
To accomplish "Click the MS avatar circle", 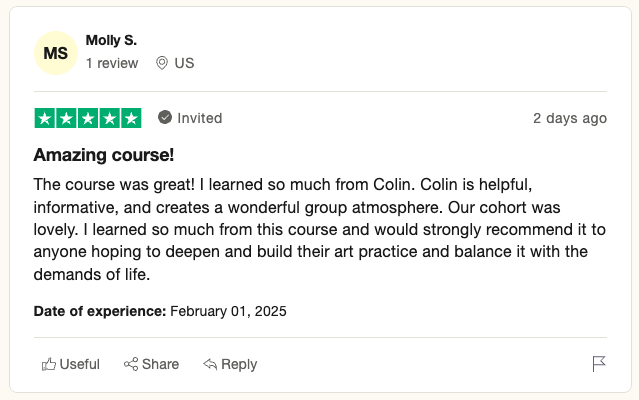I will pos(56,53).
